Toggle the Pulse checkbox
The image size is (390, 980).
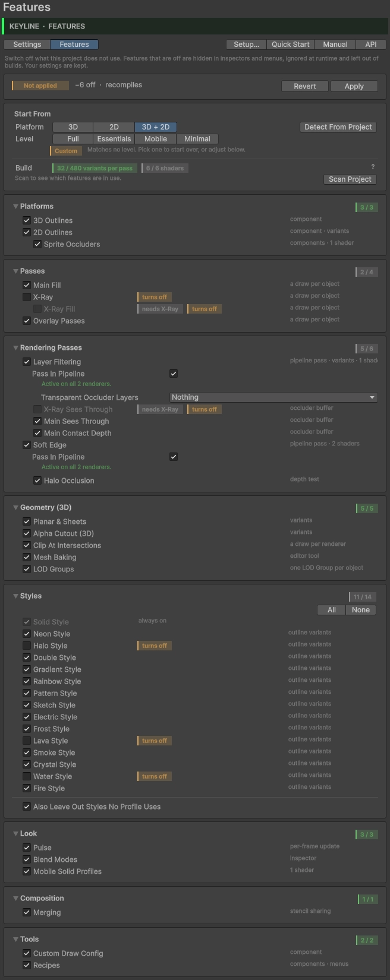[x=27, y=848]
